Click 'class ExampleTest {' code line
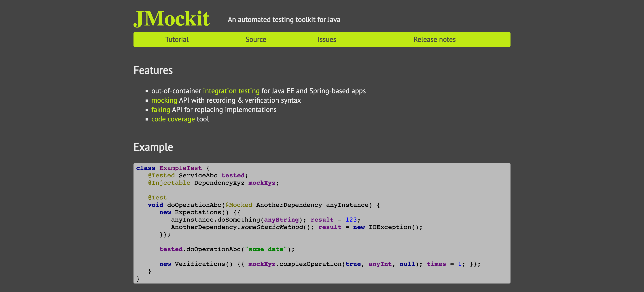 coord(173,168)
